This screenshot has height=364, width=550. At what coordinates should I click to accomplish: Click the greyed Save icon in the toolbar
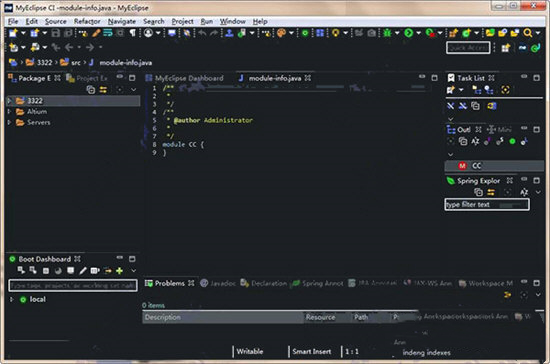click(x=55, y=33)
